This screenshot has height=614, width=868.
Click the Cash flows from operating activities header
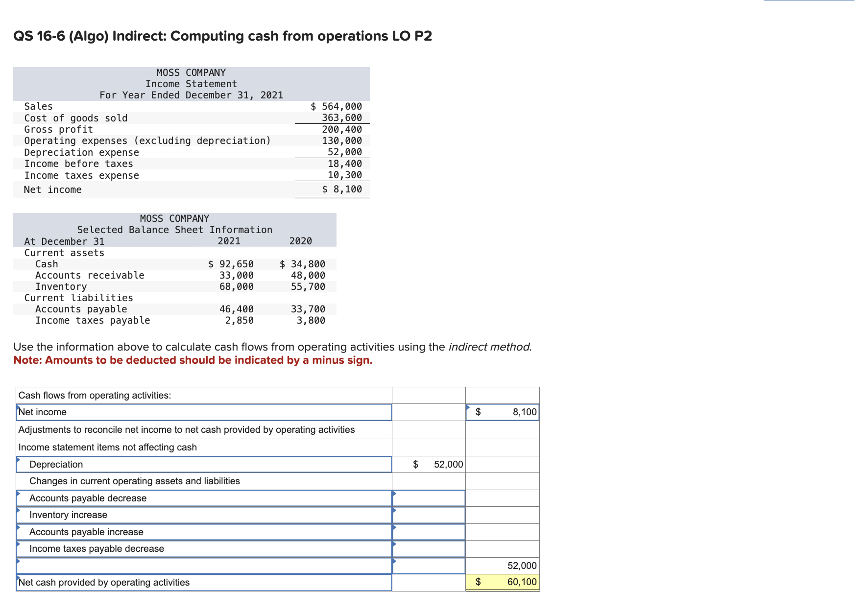(203, 395)
